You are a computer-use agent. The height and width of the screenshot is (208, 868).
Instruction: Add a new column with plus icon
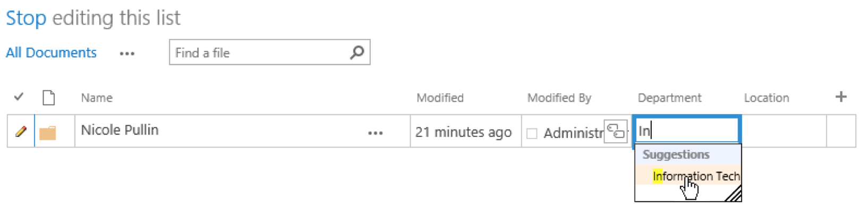pyautogui.click(x=841, y=97)
